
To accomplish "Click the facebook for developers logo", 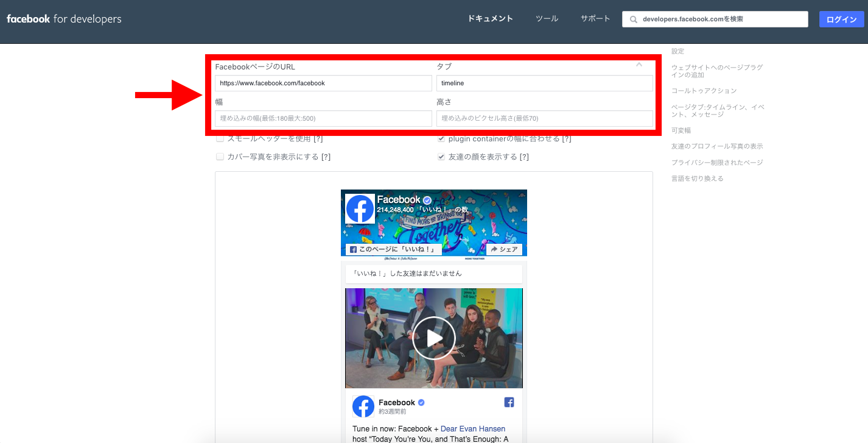I will click(64, 19).
